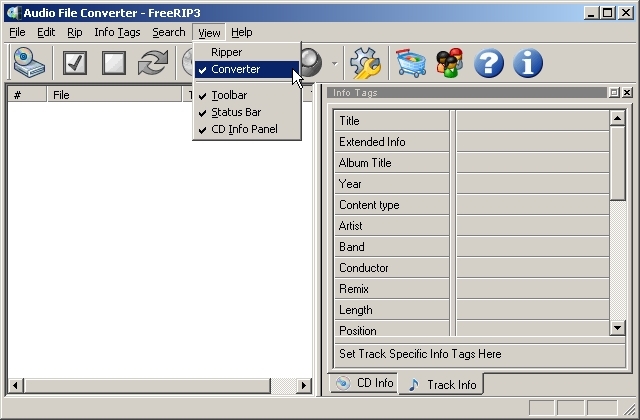Open the Edit menu
Image resolution: width=640 pixels, height=420 pixels.
(46, 32)
